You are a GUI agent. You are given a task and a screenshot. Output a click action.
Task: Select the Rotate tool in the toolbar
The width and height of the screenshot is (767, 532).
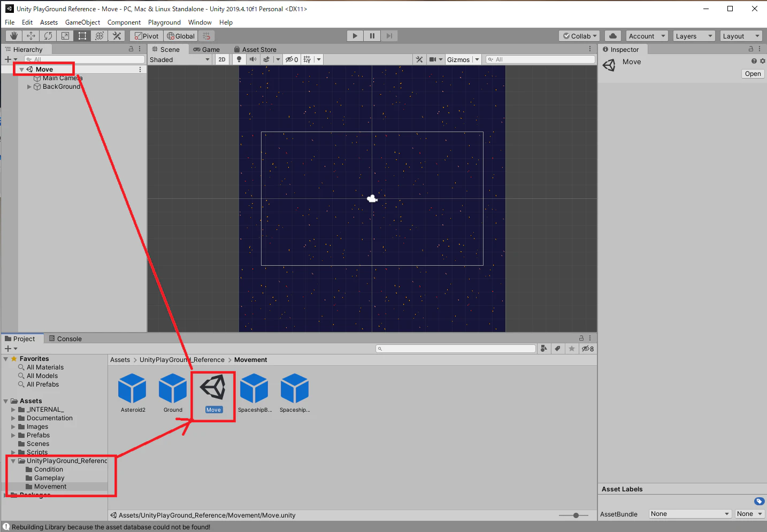click(48, 36)
